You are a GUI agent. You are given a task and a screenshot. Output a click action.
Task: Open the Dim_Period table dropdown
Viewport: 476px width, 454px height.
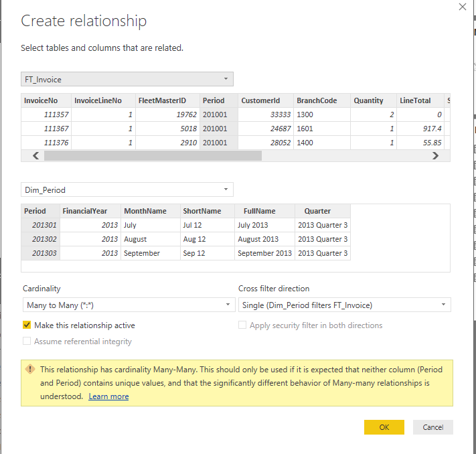pyautogui.click(x=127, y=190)
